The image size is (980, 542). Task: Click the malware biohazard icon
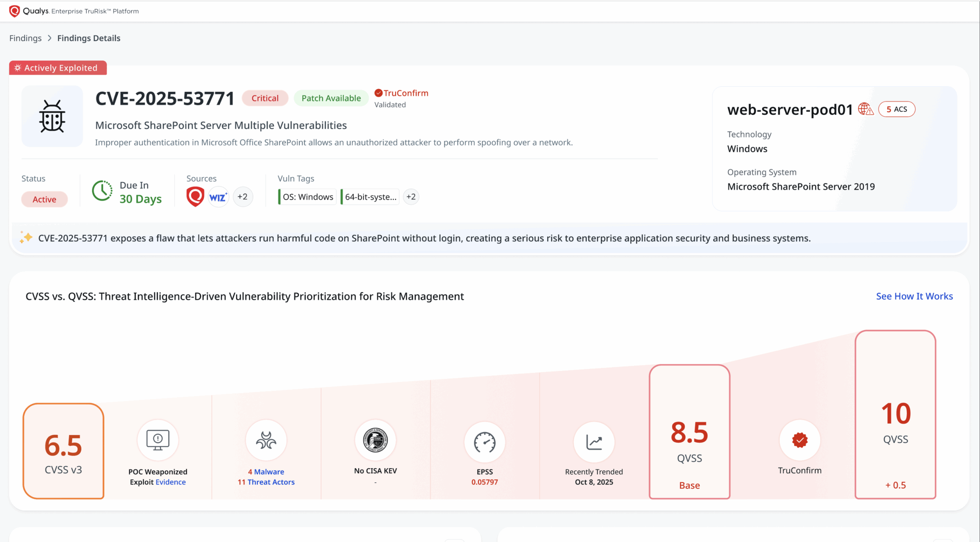(266, 440)
